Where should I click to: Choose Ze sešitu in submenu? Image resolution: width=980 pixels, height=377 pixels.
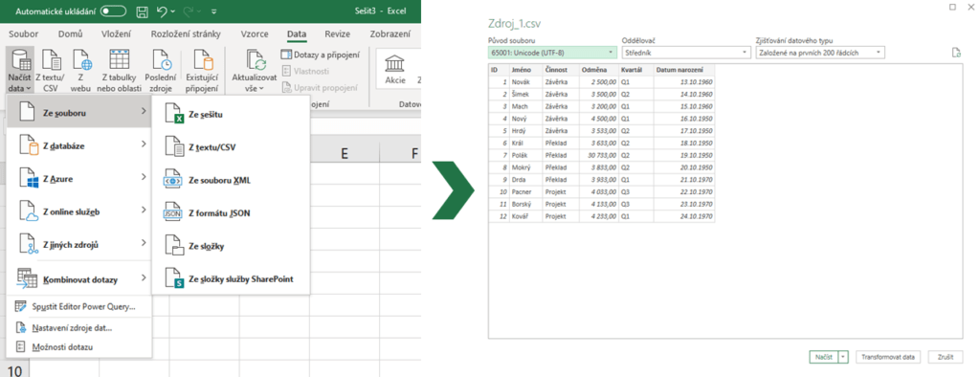pos(230,115)
